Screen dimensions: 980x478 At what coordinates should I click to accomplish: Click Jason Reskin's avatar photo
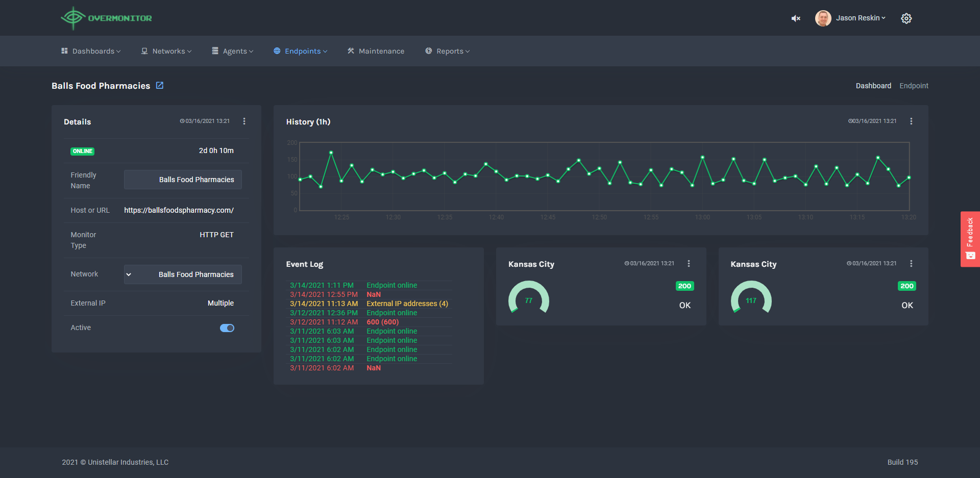click(x=823, y=18)
